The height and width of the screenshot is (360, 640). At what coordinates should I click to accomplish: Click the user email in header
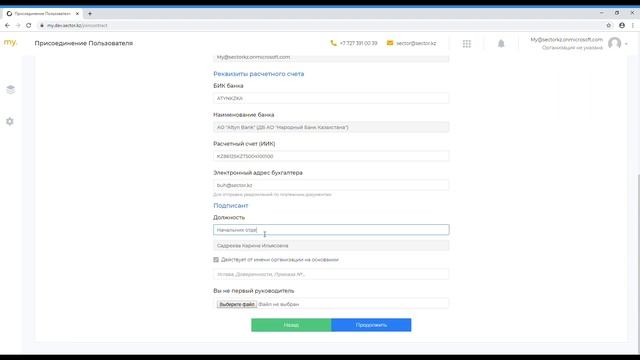(567, 40)
